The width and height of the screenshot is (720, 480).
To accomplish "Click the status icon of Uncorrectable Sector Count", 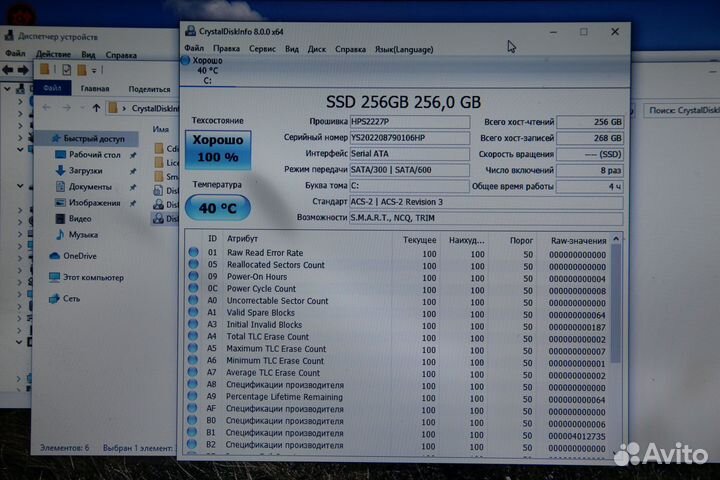I will (193, 300).
